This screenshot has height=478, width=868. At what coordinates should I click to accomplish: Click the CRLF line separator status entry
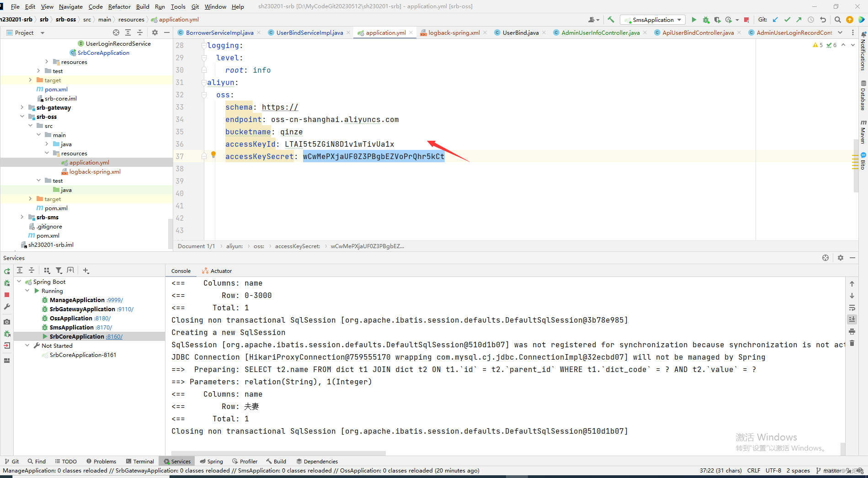click(x=753, y=471)
